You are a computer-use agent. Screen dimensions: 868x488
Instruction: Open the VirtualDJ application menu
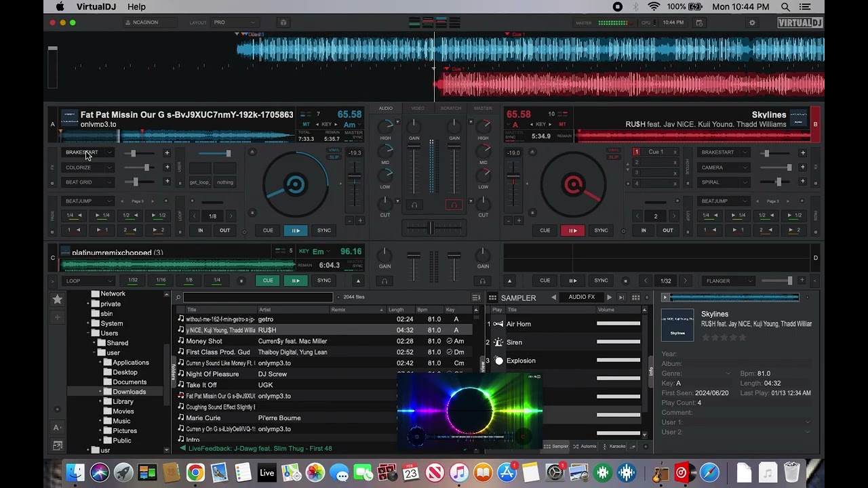(96, 7)
